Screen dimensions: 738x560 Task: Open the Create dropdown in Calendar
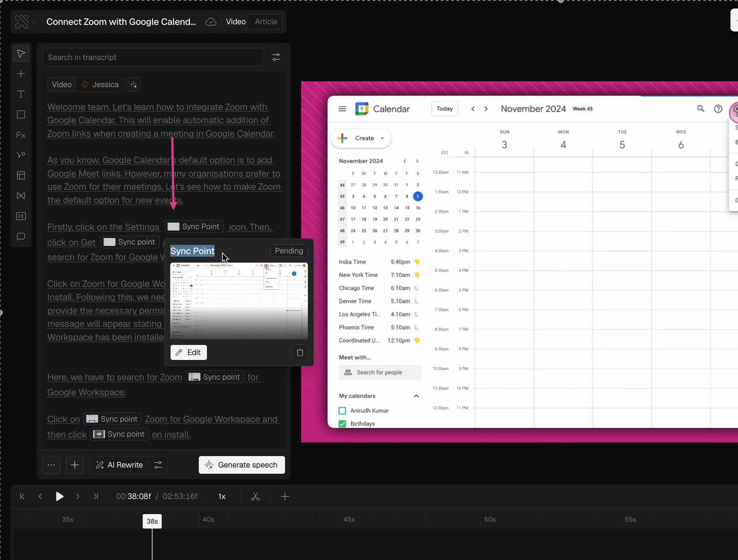tap(382, 138)
